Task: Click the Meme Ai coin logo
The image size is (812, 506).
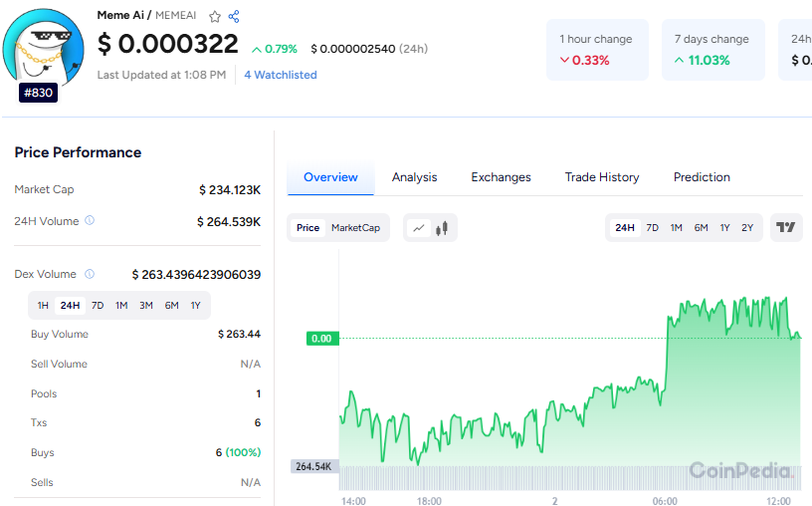Action: (44, 48)
